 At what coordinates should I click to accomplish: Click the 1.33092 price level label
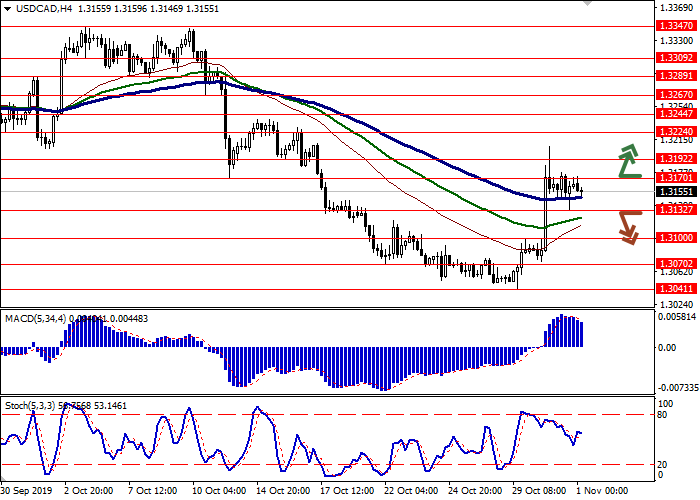[x=673, y=58]
